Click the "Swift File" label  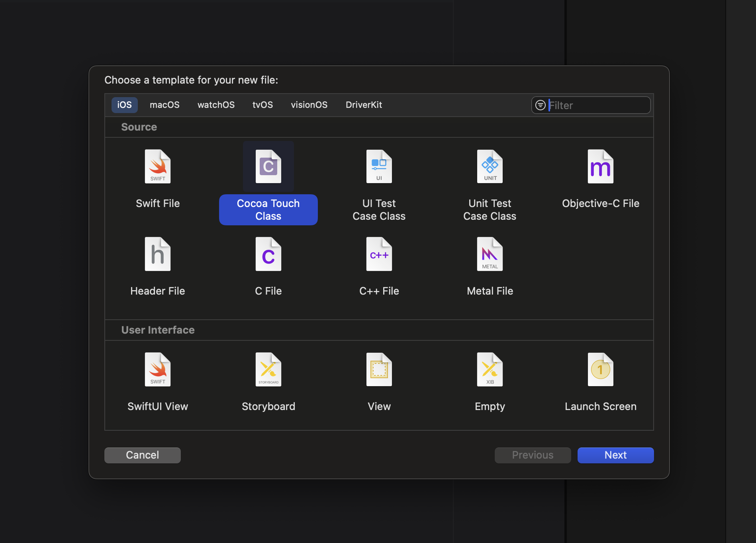(158, 203)
